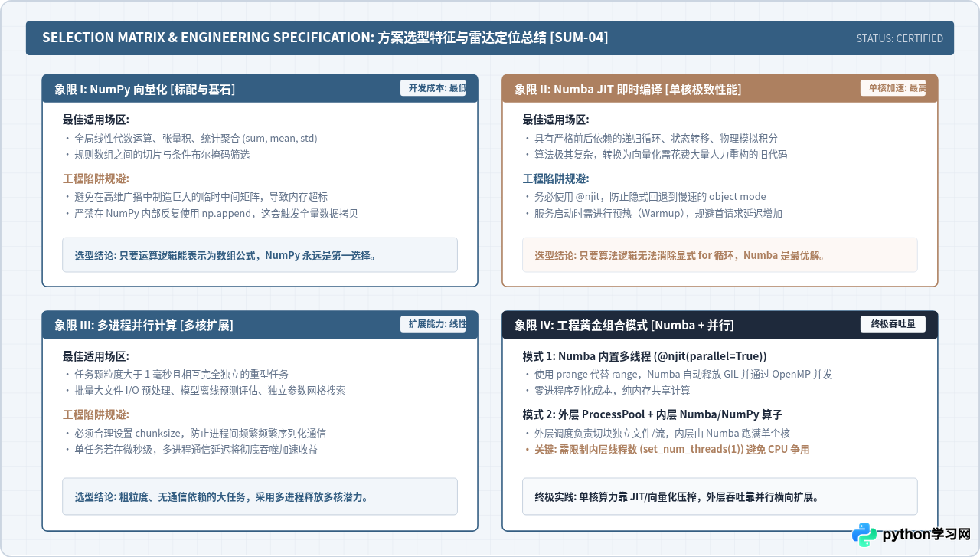
Task: Click the STATUS: CERTIFIED label
Action: 900,38
